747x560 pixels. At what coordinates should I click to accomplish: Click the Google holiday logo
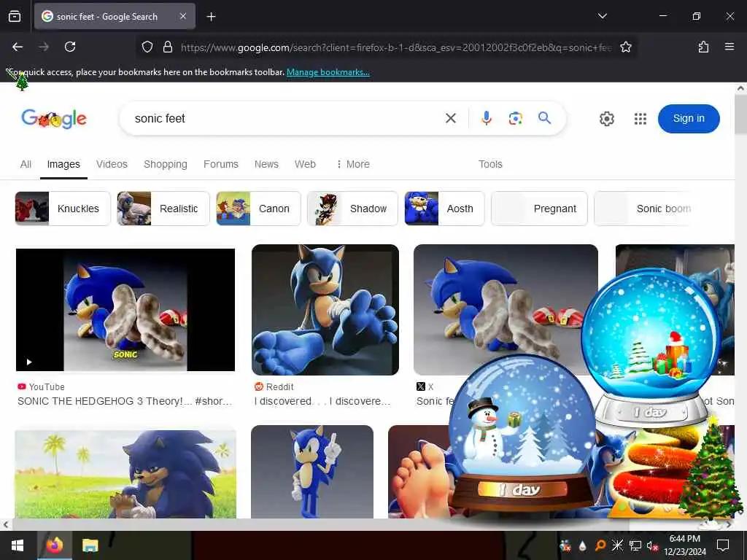tap(54, 119)
